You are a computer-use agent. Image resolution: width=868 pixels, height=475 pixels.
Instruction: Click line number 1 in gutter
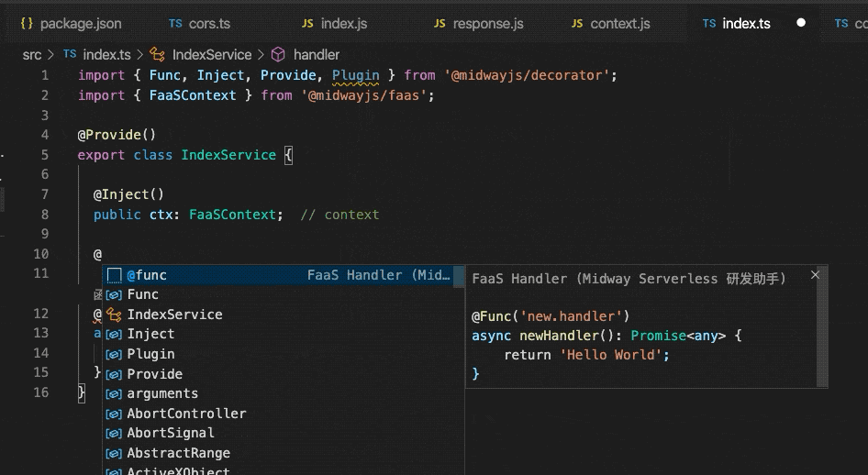[45, 75]
